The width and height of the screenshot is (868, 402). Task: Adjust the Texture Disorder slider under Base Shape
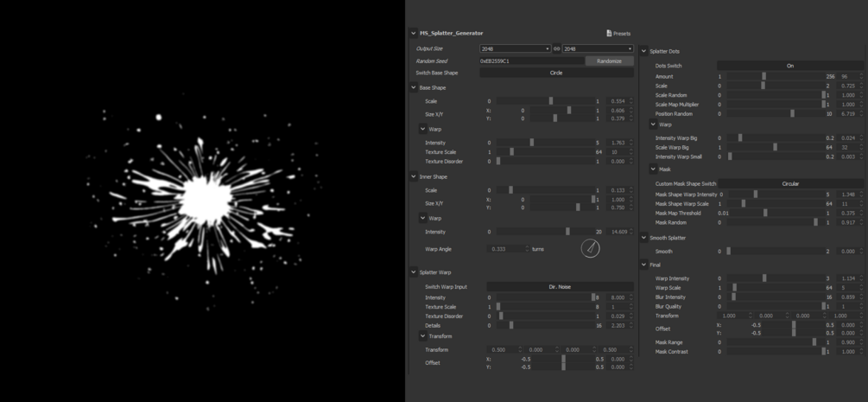point(545,162)
